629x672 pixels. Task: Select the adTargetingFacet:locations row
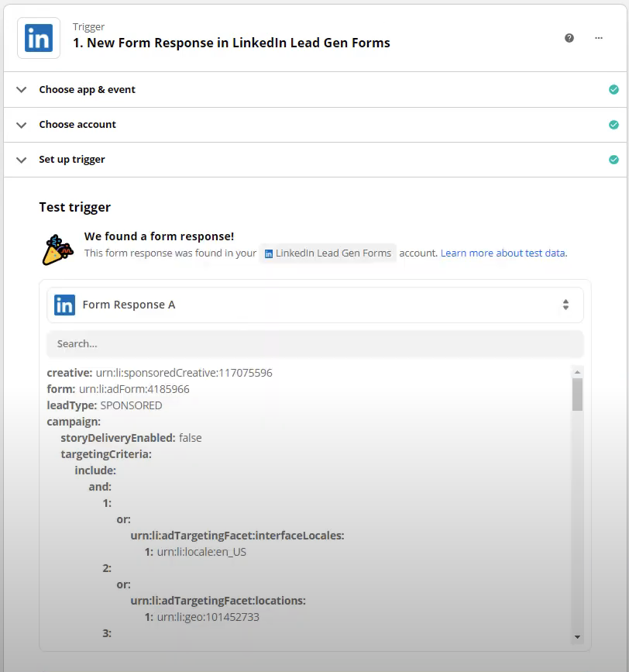218,601
